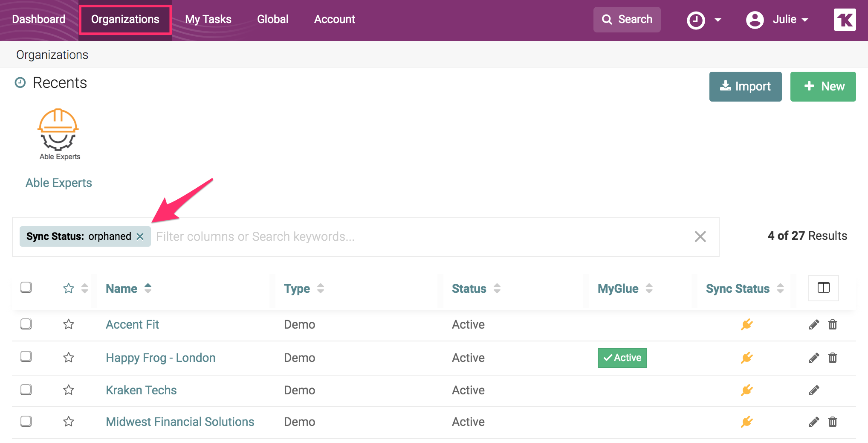Select the Organizations tab
This screenshot has width=868, height=443.
pos(125,20)
